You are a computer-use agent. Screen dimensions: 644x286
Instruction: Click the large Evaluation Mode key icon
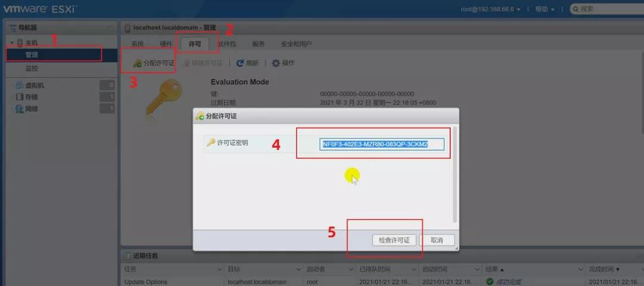(163, 98)
